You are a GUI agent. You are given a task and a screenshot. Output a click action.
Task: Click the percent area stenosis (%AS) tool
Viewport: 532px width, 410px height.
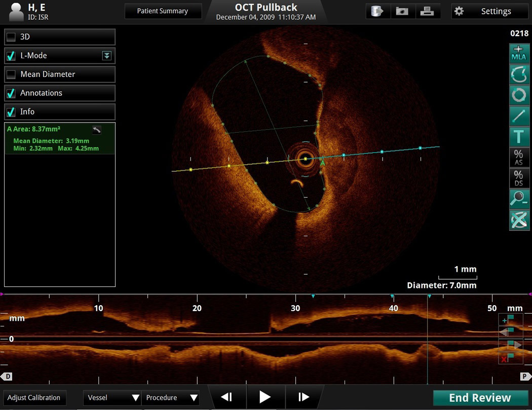pyautogui.click(x=519, y=158)
